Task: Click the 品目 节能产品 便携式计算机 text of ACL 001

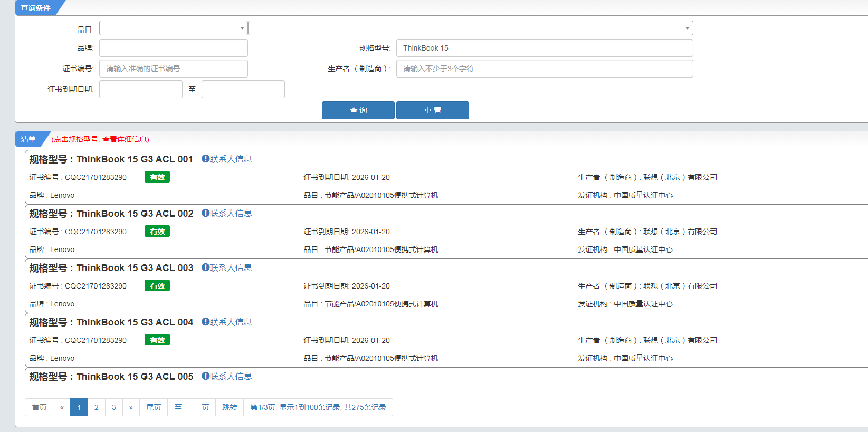Action: coord(371,195)
